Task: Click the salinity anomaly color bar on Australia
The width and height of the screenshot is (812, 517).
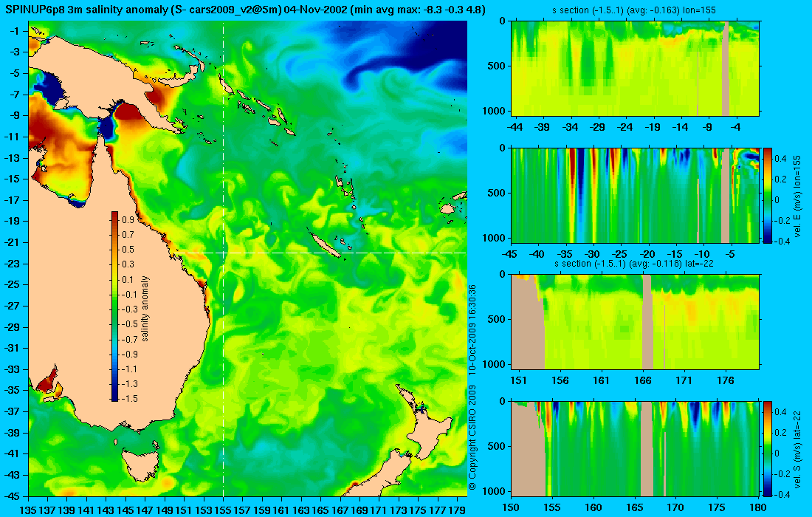Action: point(114,307)
